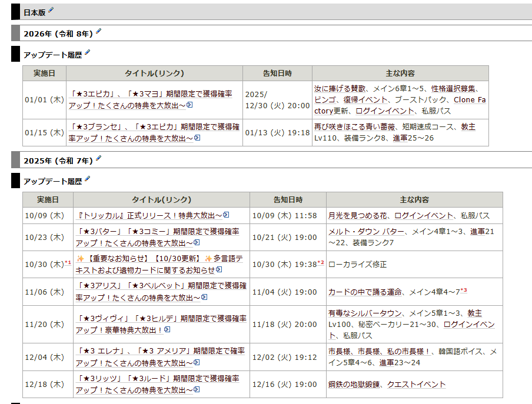Click edit pencil beside 2026年 (令和 8年) heading
The image size is (532, 404).
98,32
